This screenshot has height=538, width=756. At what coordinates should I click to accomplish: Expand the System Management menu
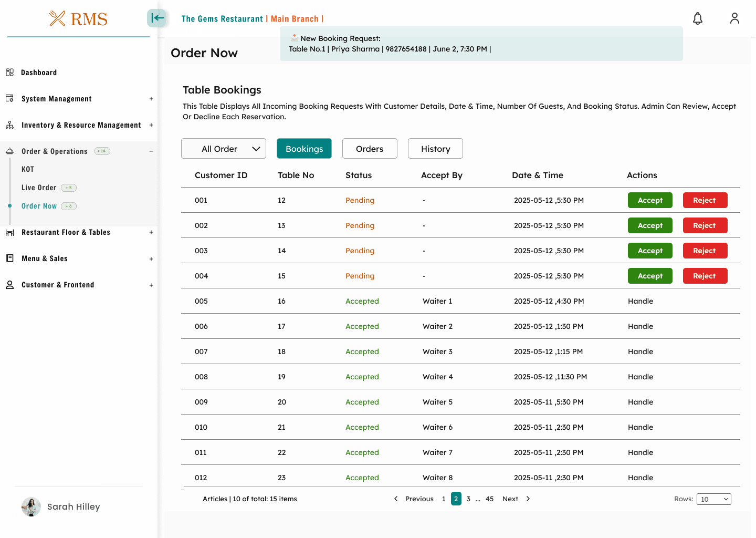click(x=151, y=99)
